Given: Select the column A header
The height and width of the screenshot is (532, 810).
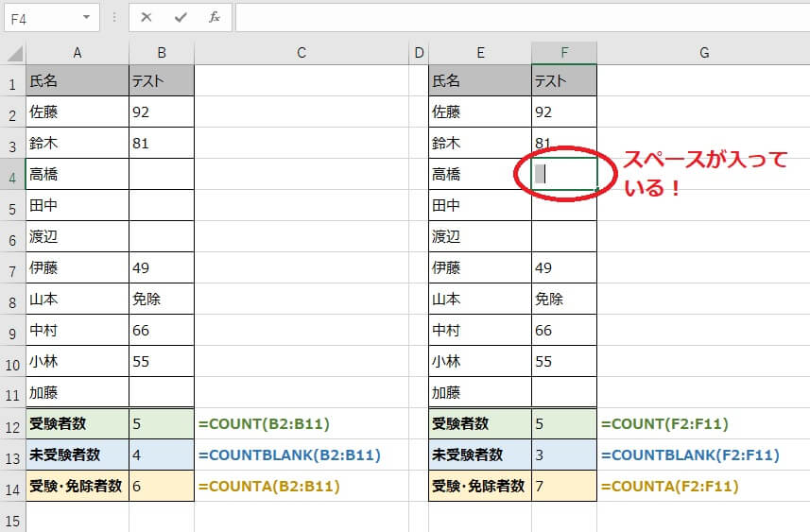Looking at the screenshot, I should click(x=78, y=54).
